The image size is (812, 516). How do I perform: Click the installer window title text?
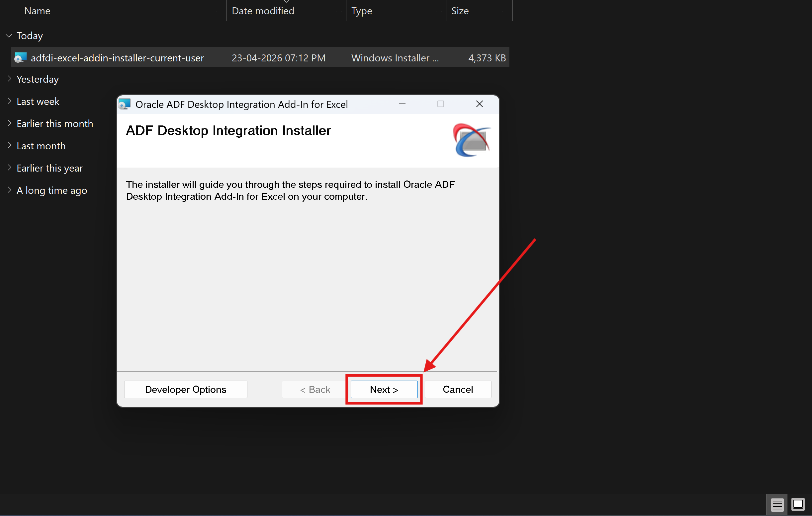[x=241, y=105]
